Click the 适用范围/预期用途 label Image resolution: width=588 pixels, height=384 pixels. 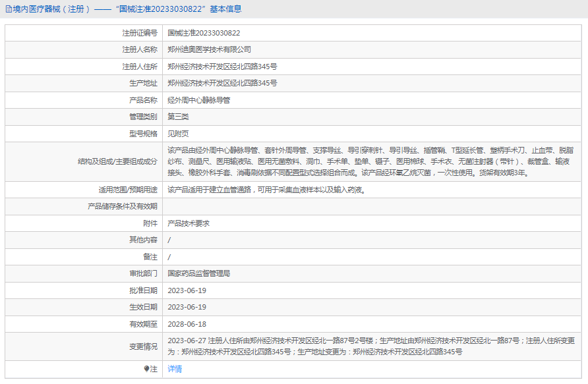pyautogui.click(x=128, y=190)
